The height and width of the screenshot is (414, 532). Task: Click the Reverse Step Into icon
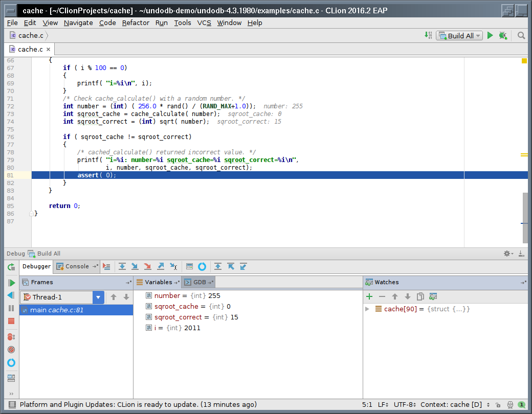click(231, 267)
